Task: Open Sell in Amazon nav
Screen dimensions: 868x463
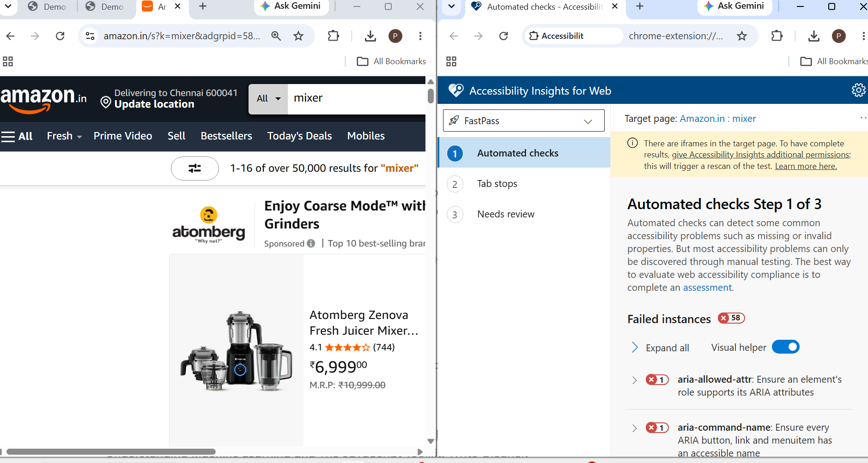Action: coord(176,136)
